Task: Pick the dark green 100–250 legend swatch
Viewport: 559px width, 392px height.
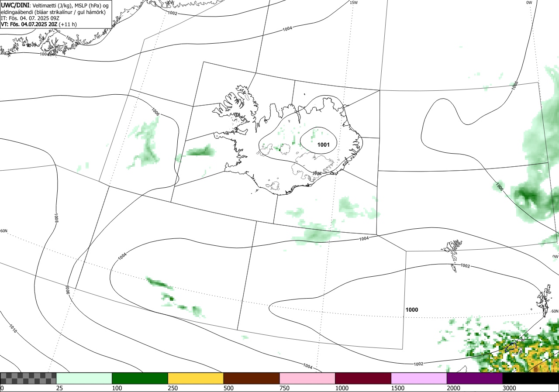Action: 140,378
